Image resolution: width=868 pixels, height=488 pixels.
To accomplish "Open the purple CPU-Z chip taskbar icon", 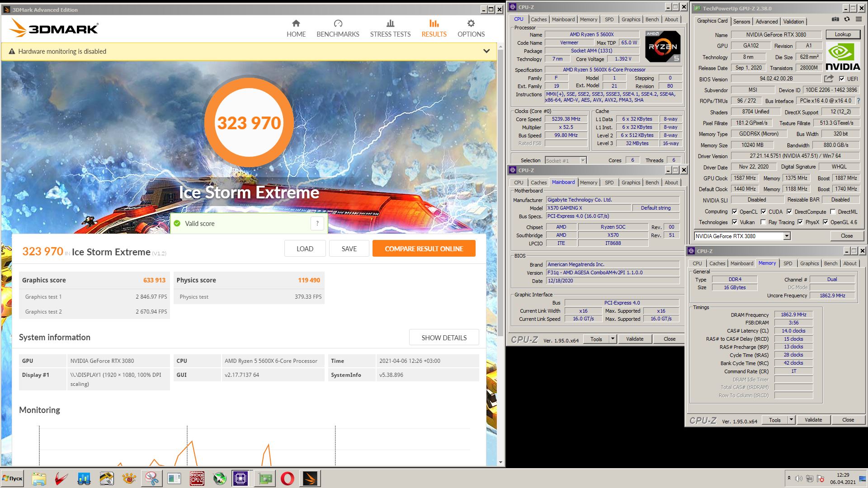I will pyautogui.click(x=241, y=479).
